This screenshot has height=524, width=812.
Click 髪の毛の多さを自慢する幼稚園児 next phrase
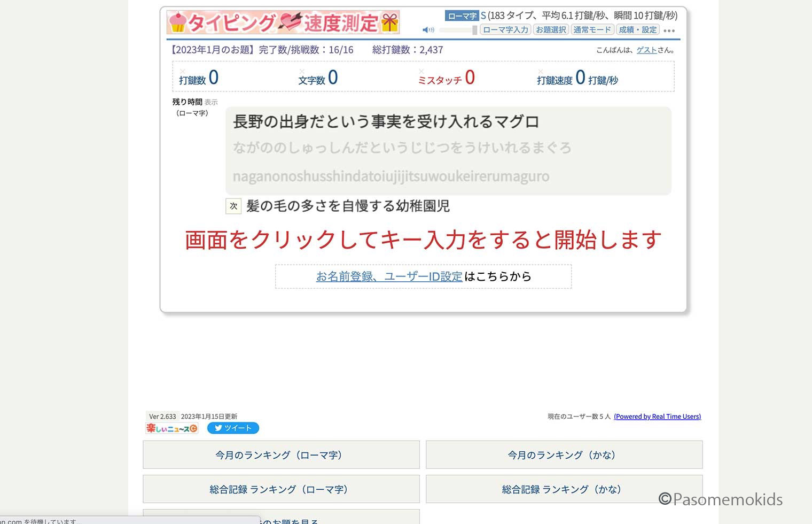348,206
